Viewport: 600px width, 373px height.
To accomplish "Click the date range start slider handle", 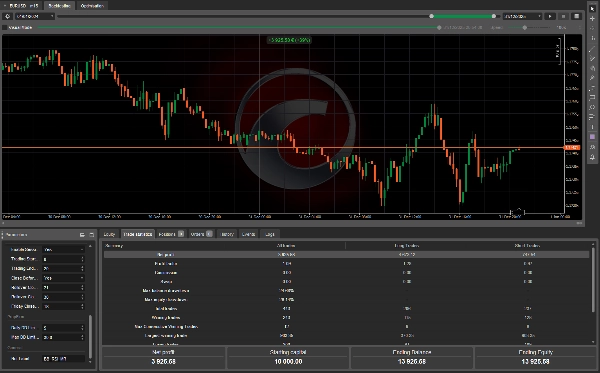I will [x=431, y=16].
